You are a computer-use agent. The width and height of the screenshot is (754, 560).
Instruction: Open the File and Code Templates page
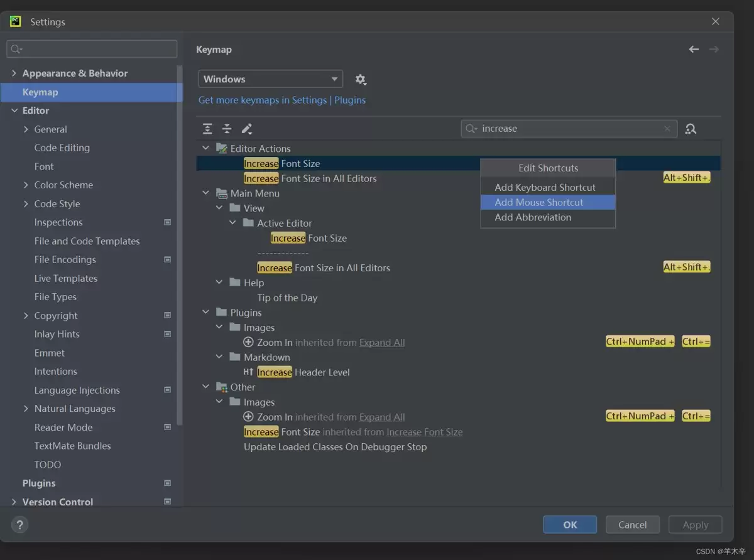tap(87, 241)
